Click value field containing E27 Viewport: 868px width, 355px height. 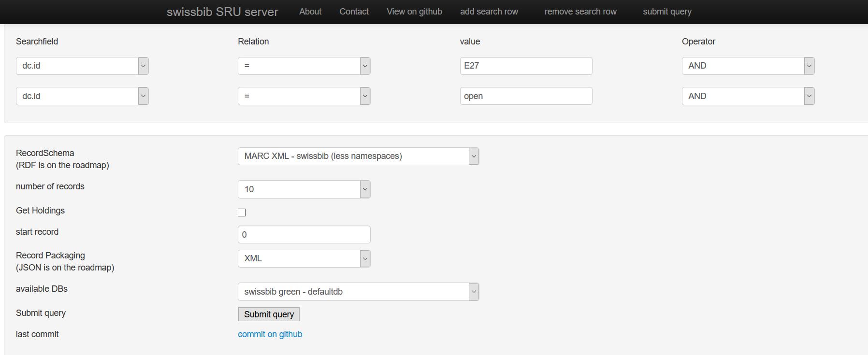(526, 66)
